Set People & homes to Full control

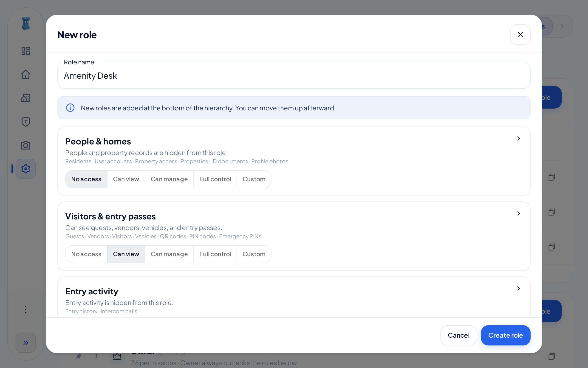click(x=215, y=179)
